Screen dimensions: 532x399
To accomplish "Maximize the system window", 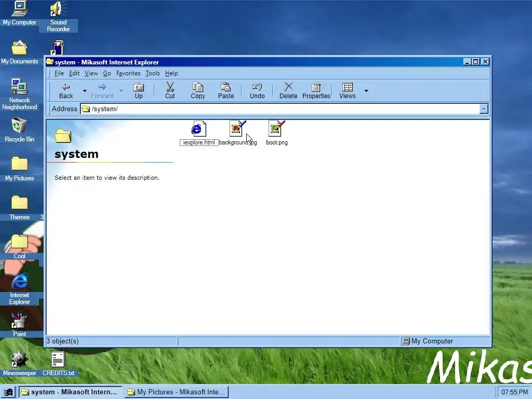I will 476,62.
